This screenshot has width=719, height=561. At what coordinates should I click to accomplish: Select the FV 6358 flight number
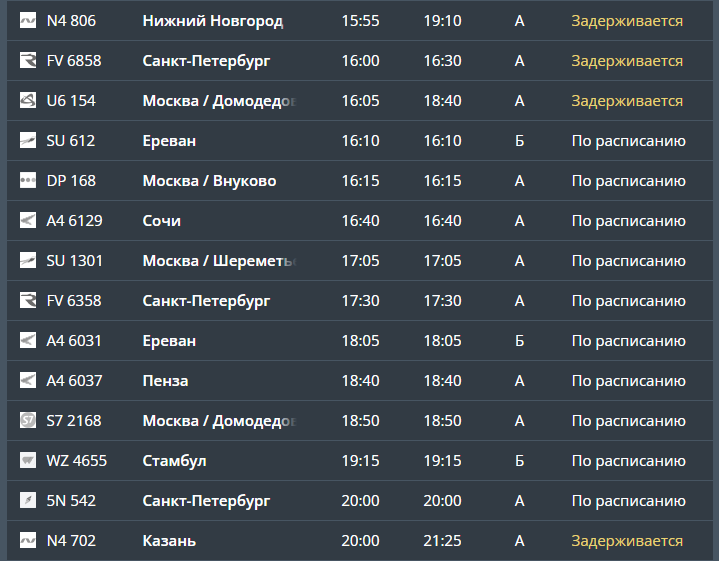click(x=74, y=301)
